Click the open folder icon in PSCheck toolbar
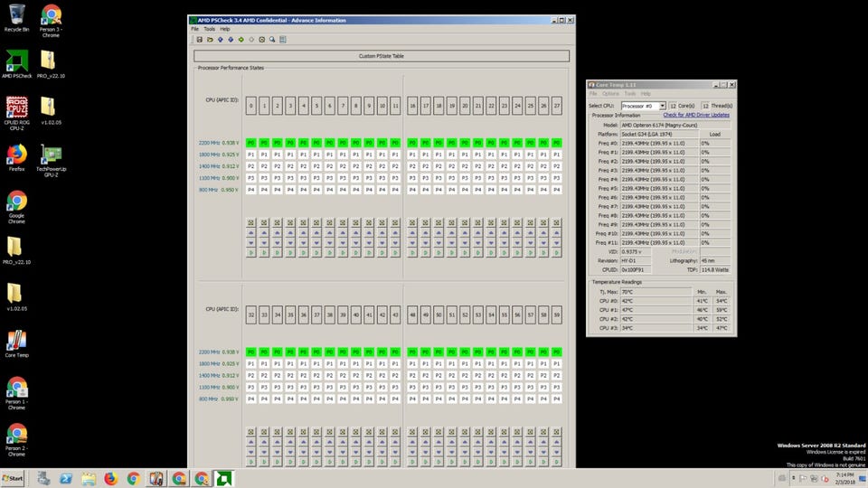868x488 pixels. click(210, 39)
